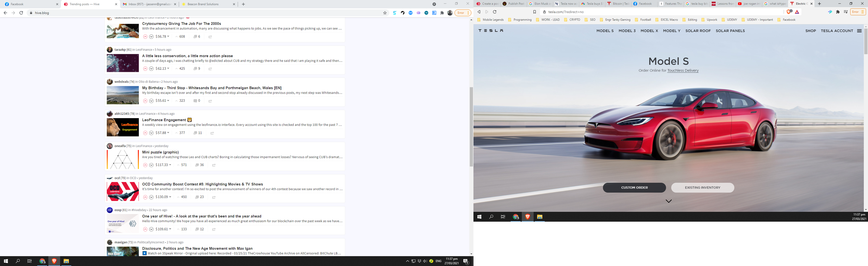Reblog the 'Crytocurrency Giving The Job' post
Image resolution: width=868 pixels, height=266 pixels.
pos(210,37)
